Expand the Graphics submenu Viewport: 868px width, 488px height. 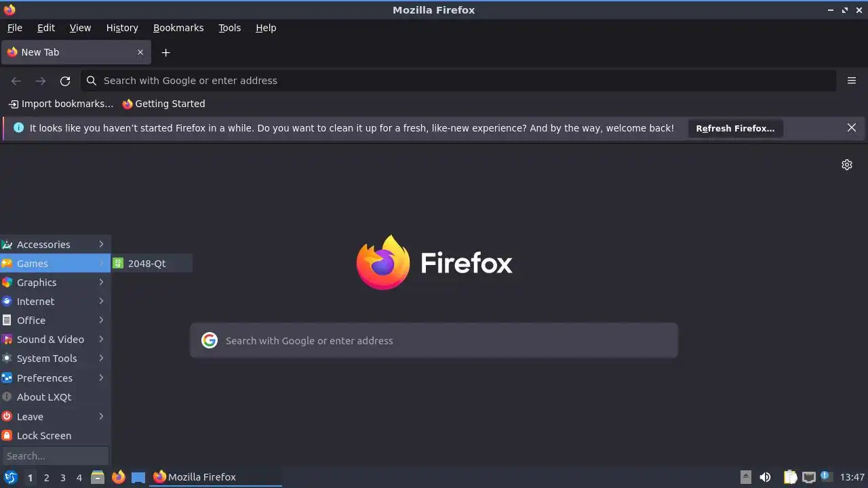tap(55, 283)
